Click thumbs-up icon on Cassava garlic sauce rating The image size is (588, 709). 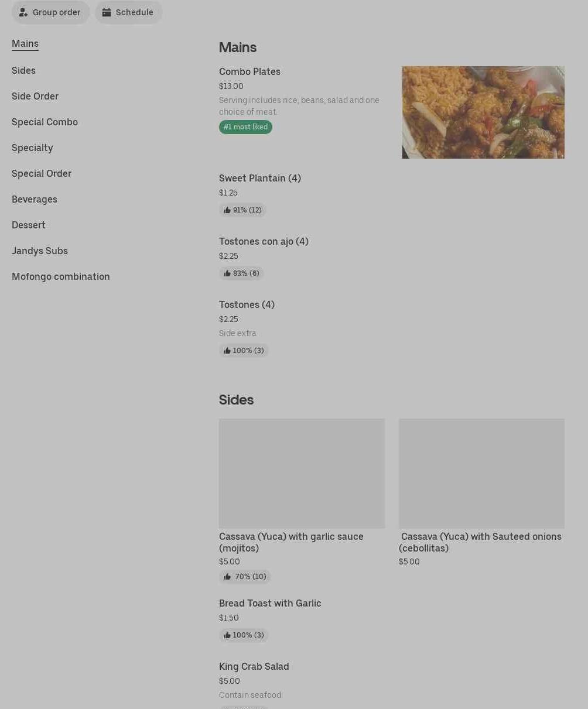[227, 577]
